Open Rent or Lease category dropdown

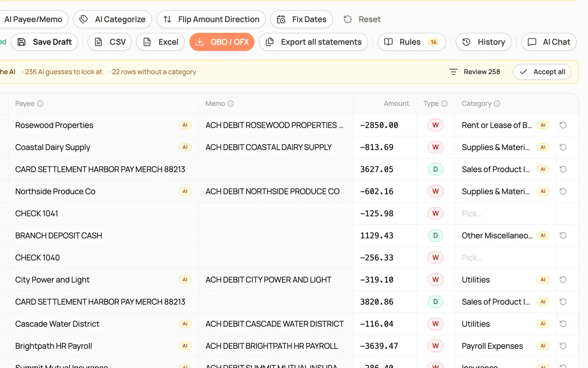coord(497,125)
